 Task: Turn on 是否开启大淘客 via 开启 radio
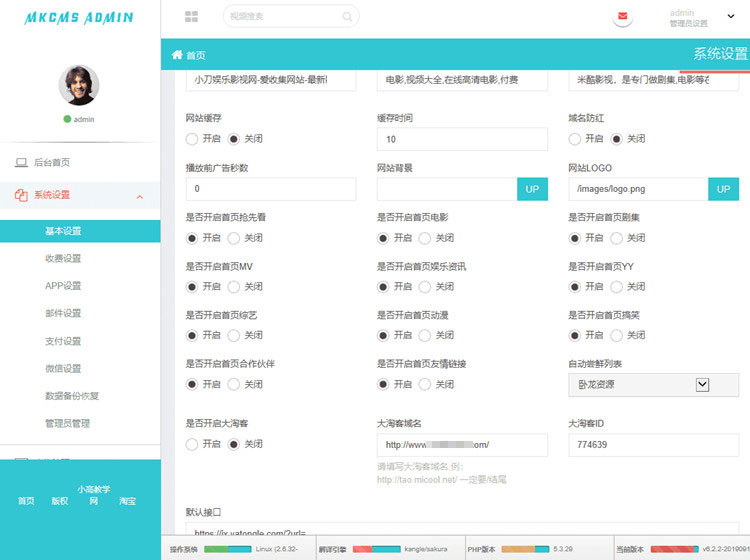pos(193,444)
